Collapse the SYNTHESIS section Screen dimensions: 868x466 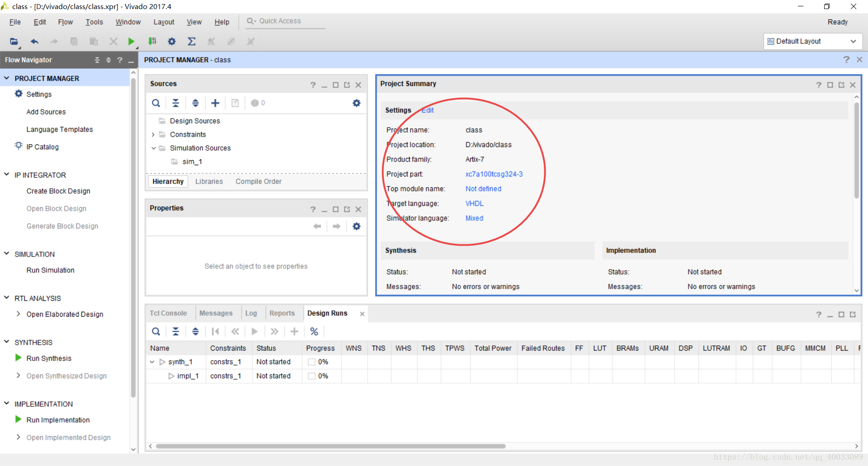7,342
